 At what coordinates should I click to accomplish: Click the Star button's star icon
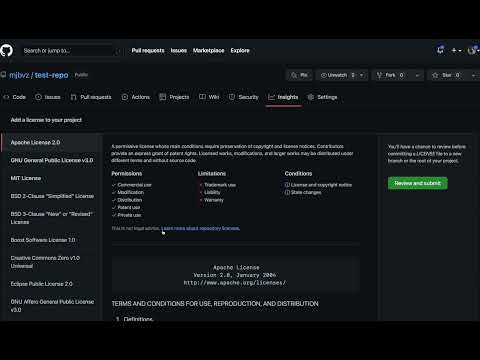[x=435, y=75]
